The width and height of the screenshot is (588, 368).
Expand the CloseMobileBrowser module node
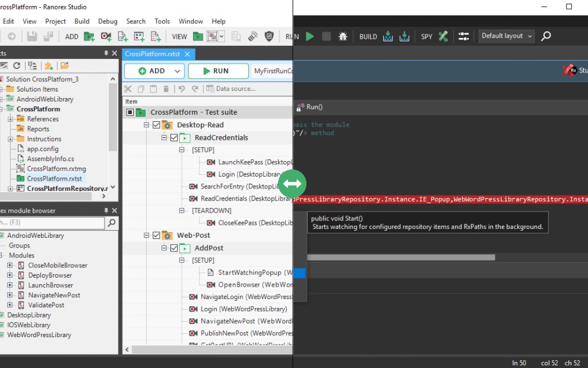click(x=10, y=266)
